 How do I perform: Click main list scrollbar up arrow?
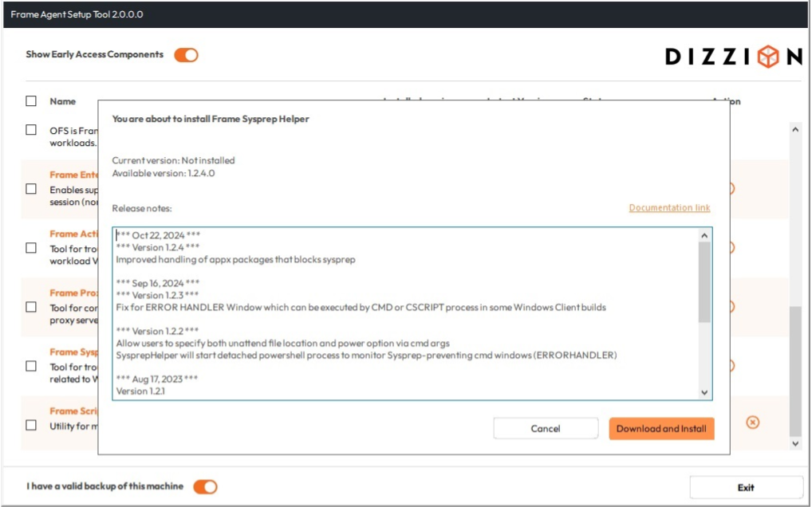pyautogui.click(x=795, y=128)
